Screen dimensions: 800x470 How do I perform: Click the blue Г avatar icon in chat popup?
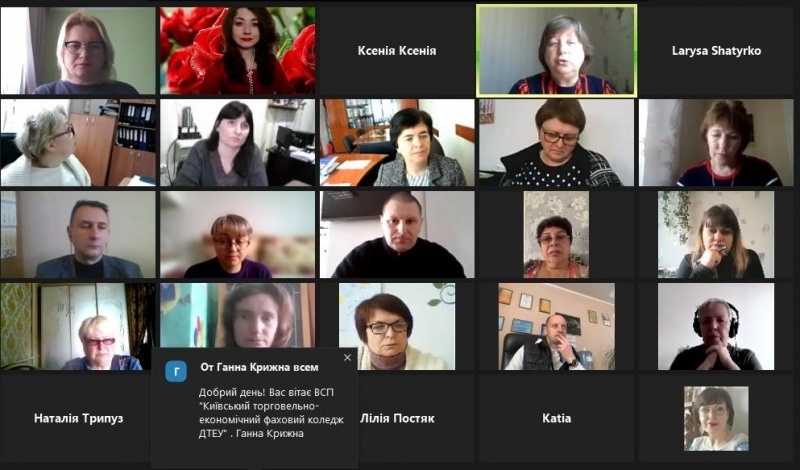176,372
